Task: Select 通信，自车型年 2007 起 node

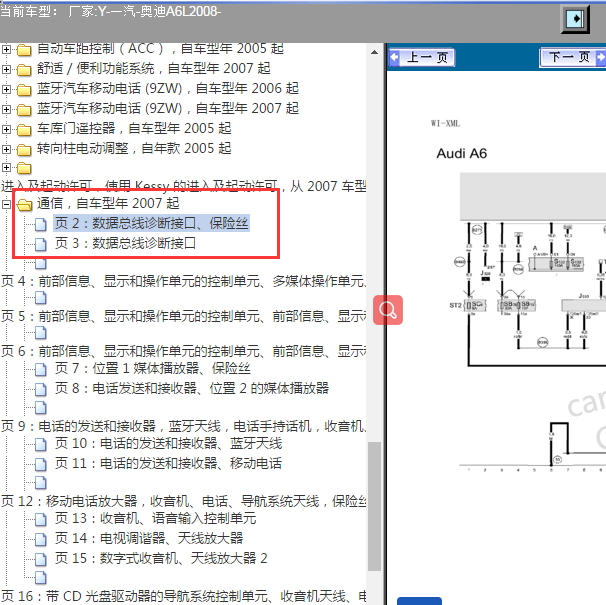Action: click(x=108, y=203)
